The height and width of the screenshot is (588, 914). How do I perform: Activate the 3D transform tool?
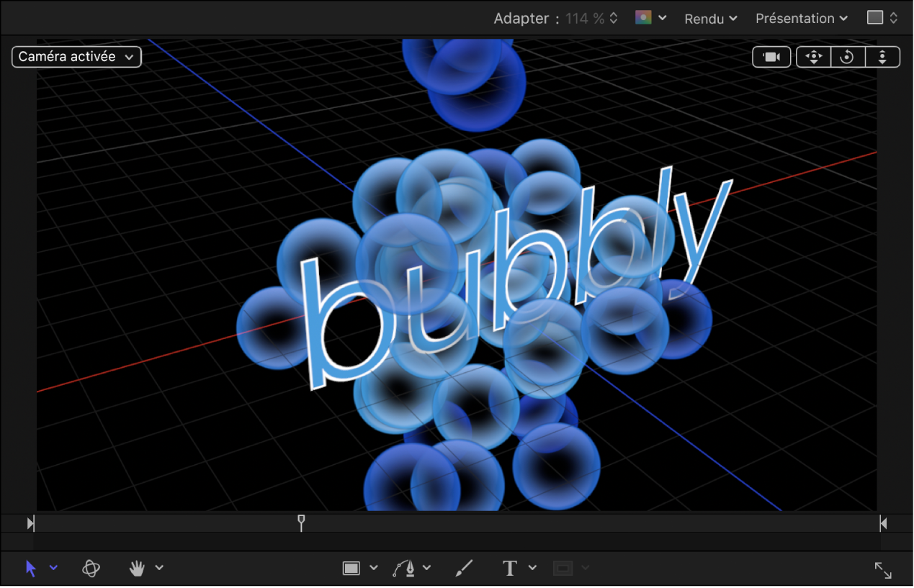point(91,568)
